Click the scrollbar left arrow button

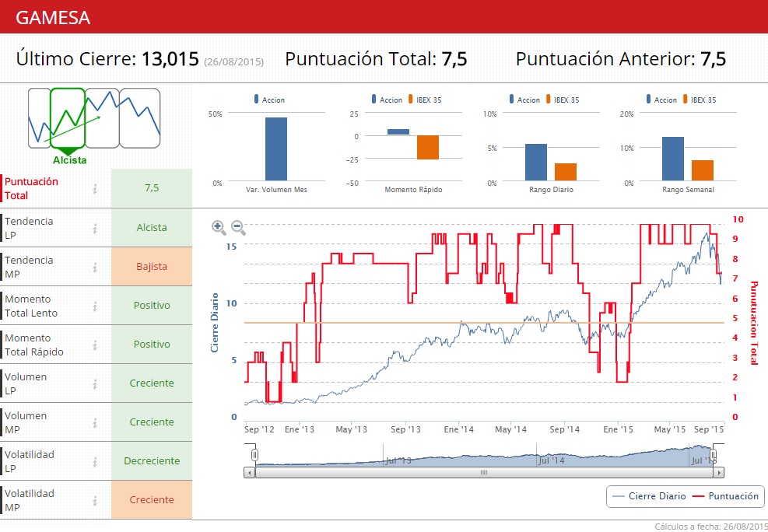pyautogui.click(x=249, y=473)
